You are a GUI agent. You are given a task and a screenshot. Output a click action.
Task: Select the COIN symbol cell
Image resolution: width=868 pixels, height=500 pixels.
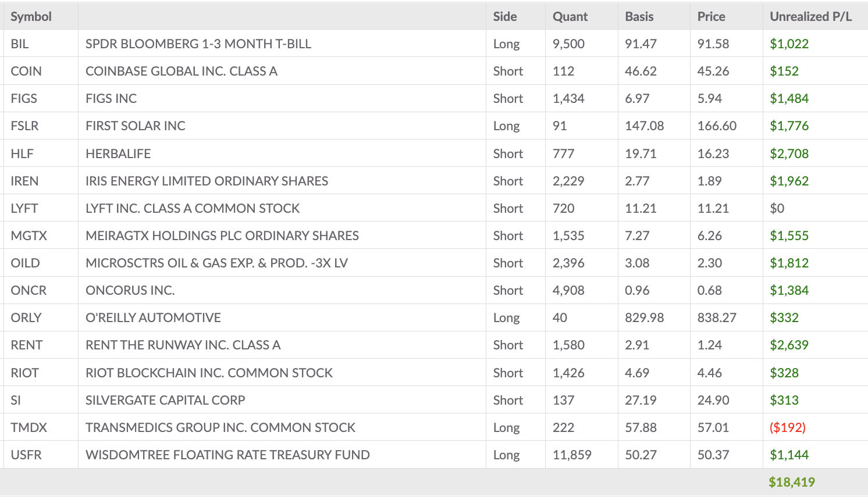[x=26, y=71]
